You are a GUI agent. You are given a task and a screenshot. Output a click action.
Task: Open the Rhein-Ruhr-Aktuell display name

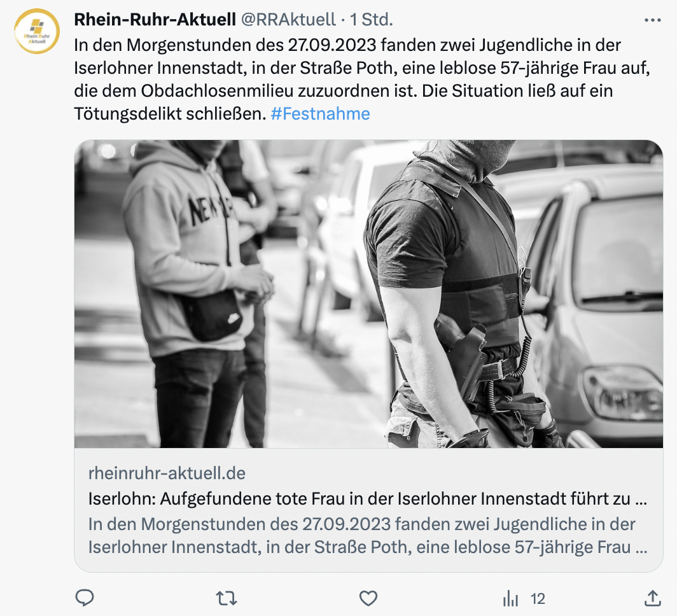(x=155, y=20)
